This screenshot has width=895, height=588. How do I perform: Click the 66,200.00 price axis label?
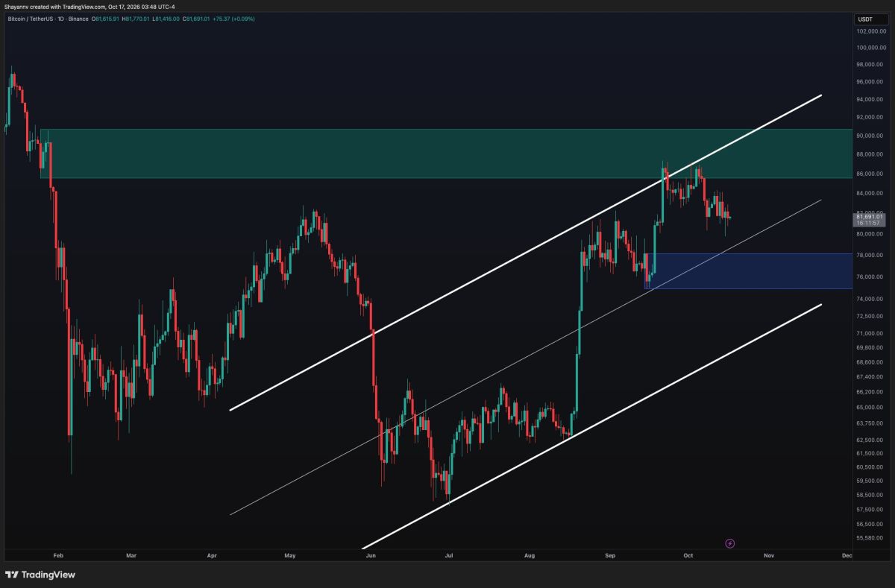coord(870,392)
